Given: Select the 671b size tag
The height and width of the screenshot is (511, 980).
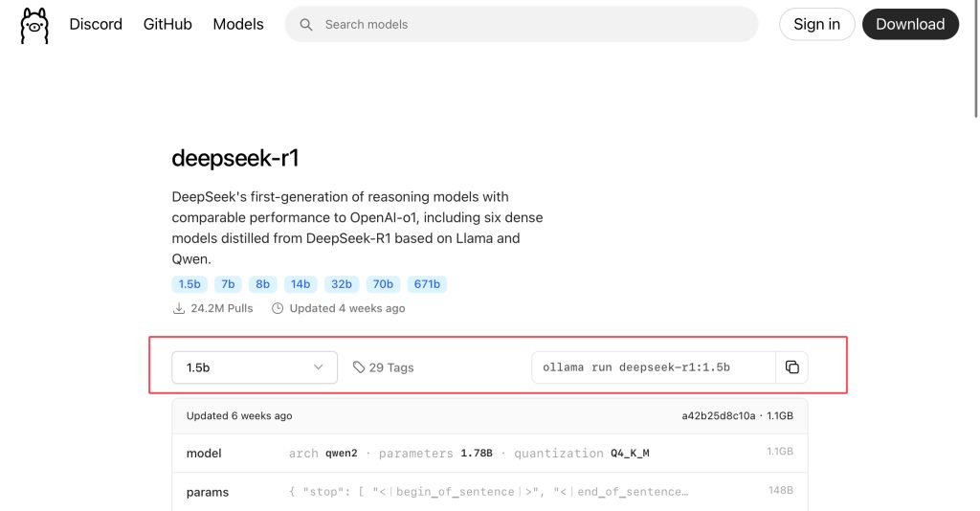Looking at the screenshot, I should click(x=427, y=284).
